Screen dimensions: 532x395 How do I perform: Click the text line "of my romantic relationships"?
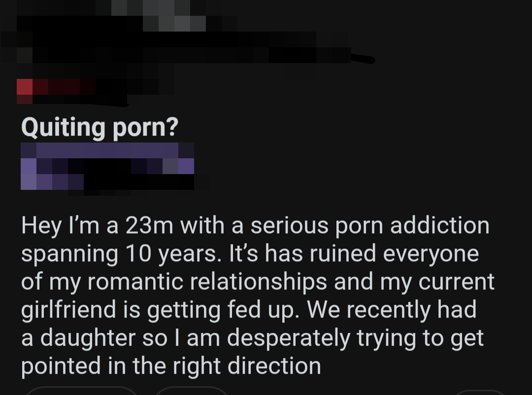(258, 282)
